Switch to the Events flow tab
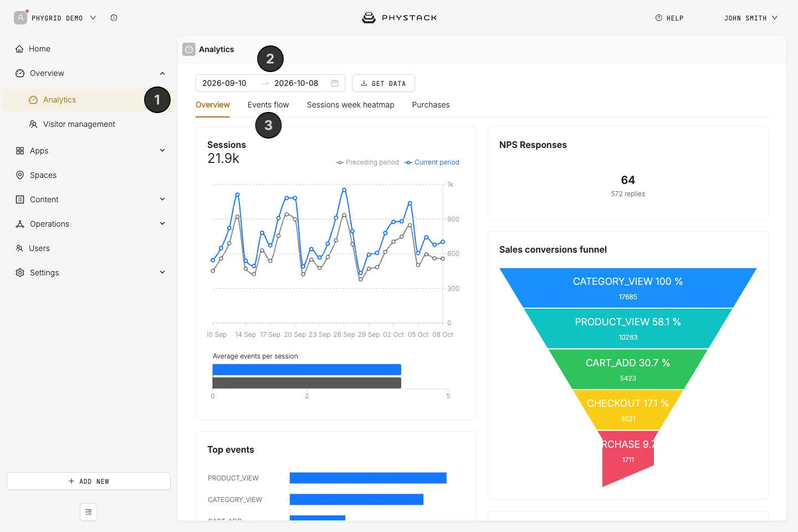The width and height of the screenshot is (798, 532). click(x=268, y=105)
